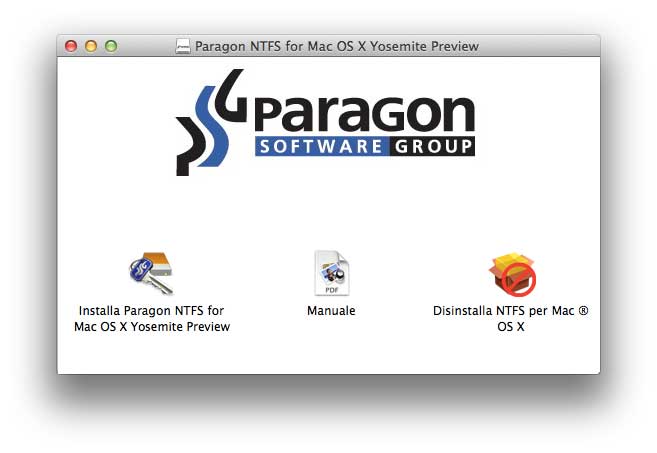Select the 'Manuale' file label

(331, 311)
